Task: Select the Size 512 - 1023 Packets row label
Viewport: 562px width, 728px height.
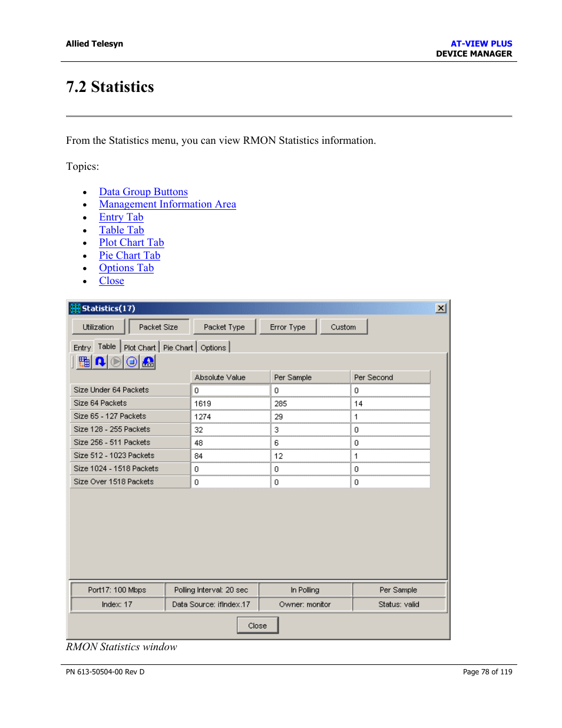Action: [x=130, y=456]
